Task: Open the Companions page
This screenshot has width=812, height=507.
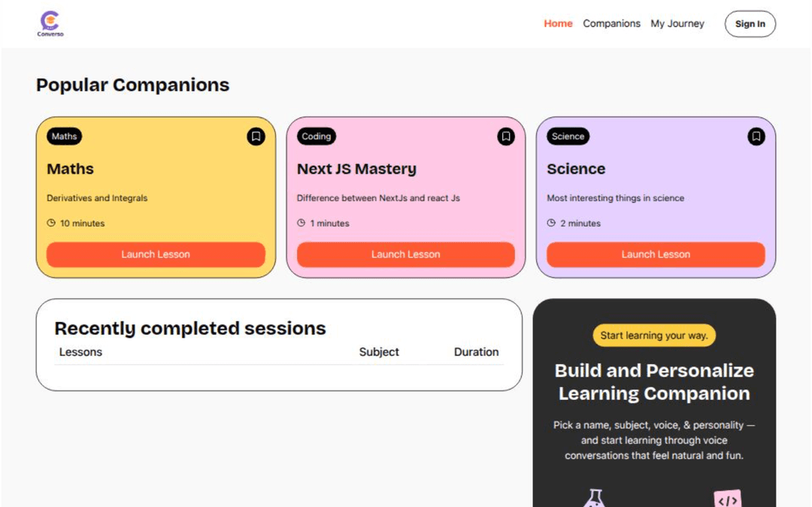Action: pyautogui.click(x=611, y=24)
